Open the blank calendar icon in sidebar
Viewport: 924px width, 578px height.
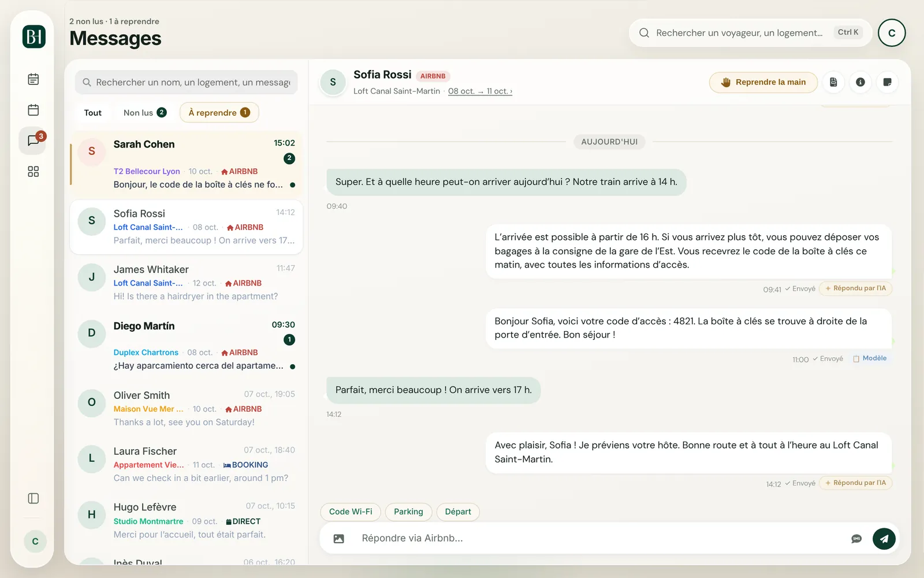pyautogui.click(x=33, y=110)
